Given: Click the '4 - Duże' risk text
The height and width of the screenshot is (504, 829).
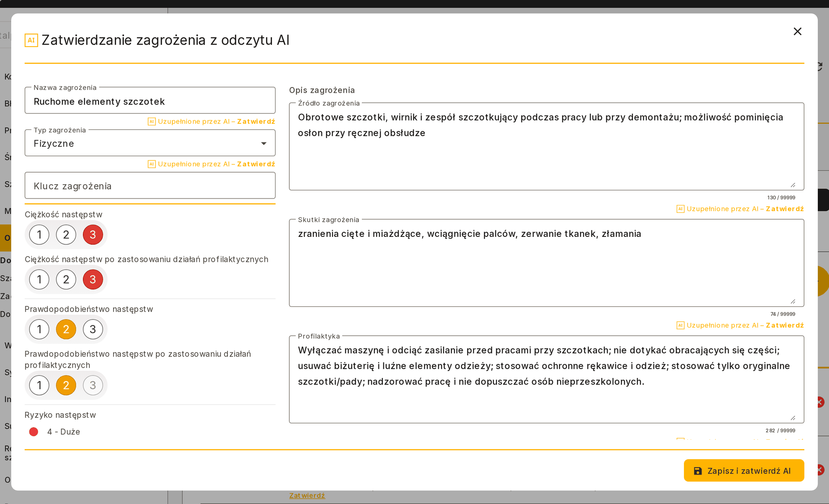Looking at the screenshot, I should tap(63, 432).
